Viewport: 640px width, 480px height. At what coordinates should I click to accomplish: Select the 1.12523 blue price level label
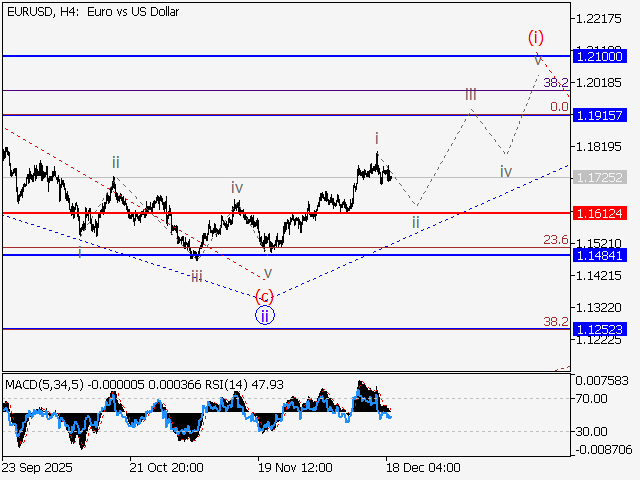(x=600, y=328)
